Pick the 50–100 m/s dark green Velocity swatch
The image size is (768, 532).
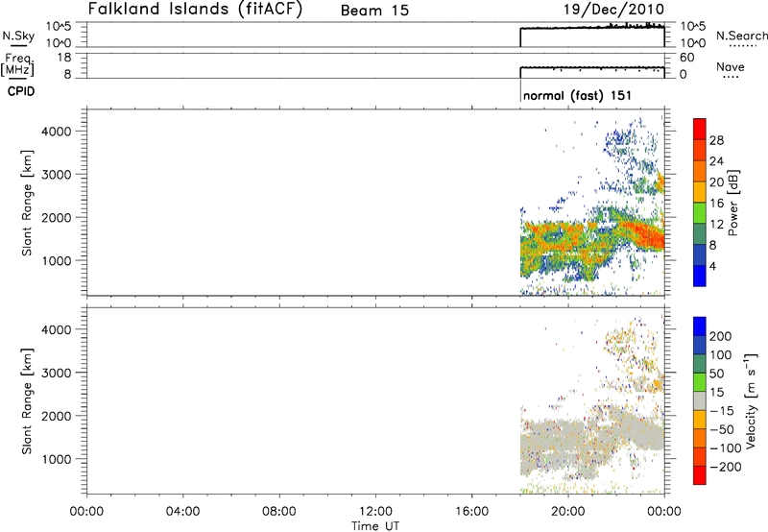(x=700, y=364)
